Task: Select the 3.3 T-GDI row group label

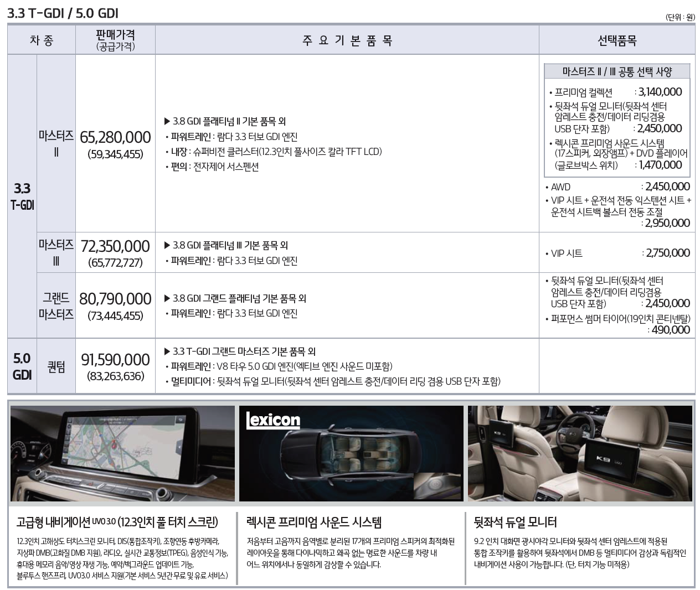Action: click(x=22, y=196)
